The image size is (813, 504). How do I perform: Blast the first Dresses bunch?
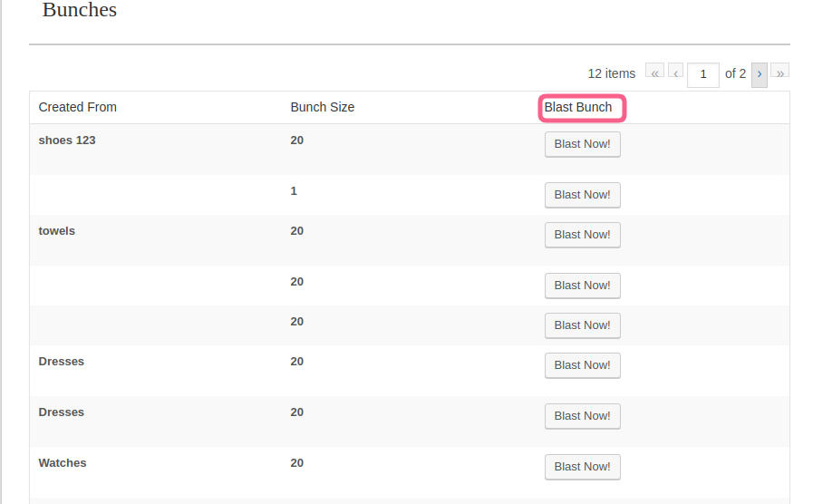click(x=582, y=365)
